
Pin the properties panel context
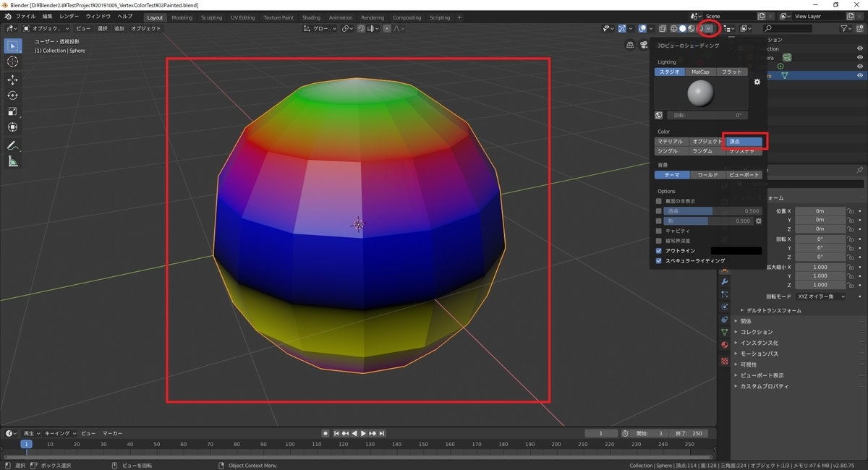(x=859, y=170)
